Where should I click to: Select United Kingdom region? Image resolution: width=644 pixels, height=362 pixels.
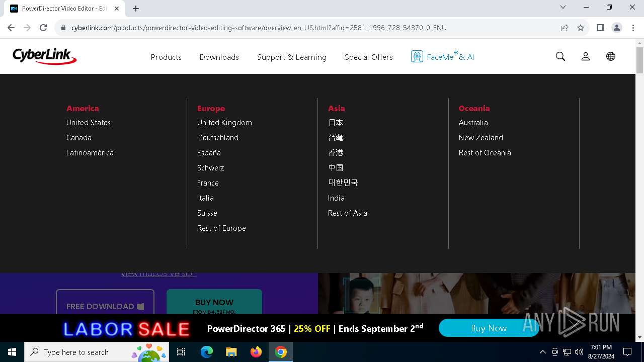pos(224,123)
